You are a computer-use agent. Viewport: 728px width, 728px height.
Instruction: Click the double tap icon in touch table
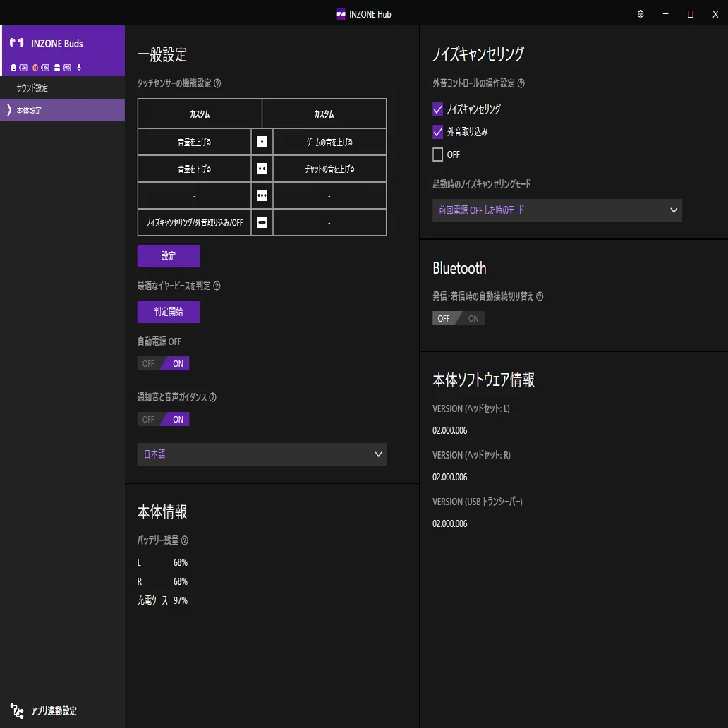click(262, 169)
